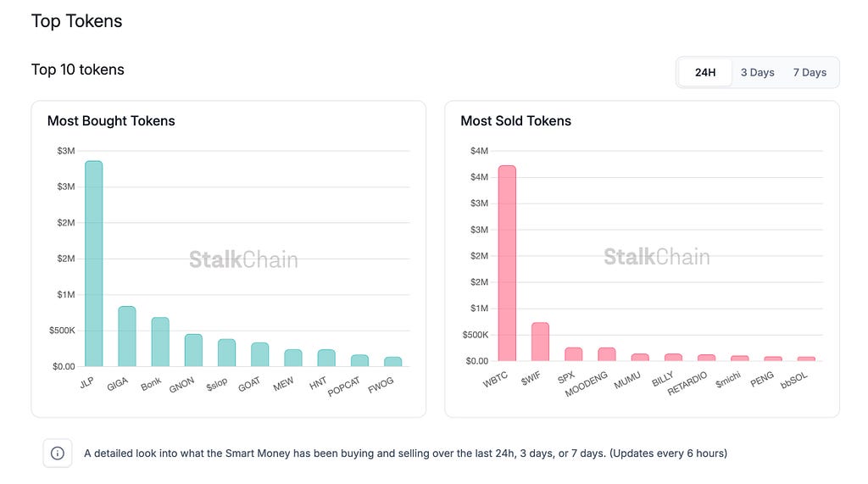Click the GNON bar in bought chart
The height and width of the screenshot is (484, 868).
point(193,350)
